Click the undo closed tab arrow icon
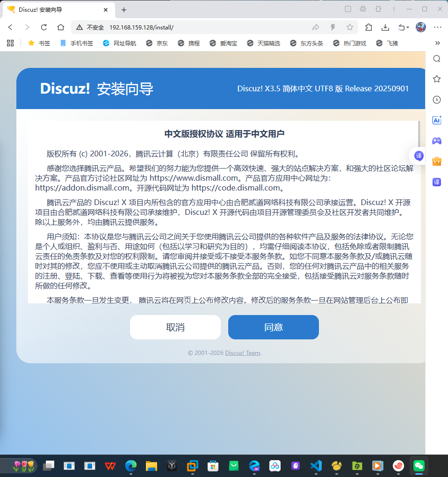Viewport: 448px width, 477px height. (x=402, y=28)
